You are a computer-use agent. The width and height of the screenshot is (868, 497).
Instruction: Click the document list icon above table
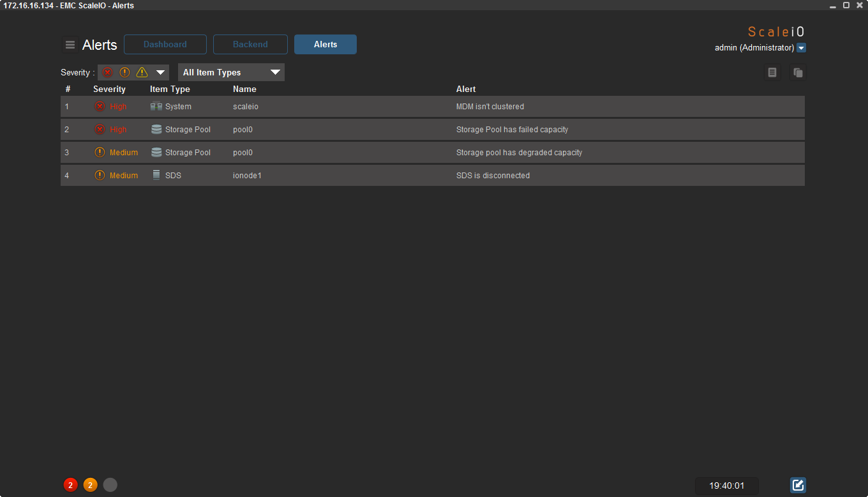pyautogui.click(x=772, y=73)
